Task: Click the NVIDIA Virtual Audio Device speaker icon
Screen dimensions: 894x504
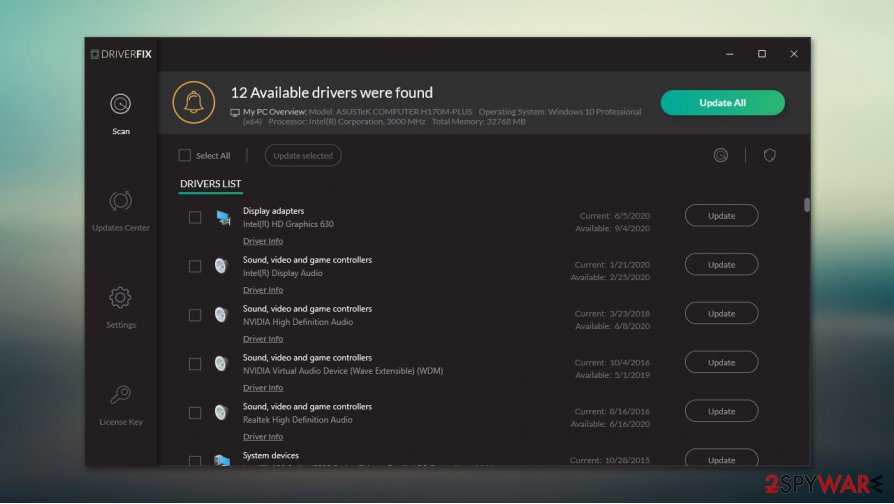Action: (x=221, y=364)
